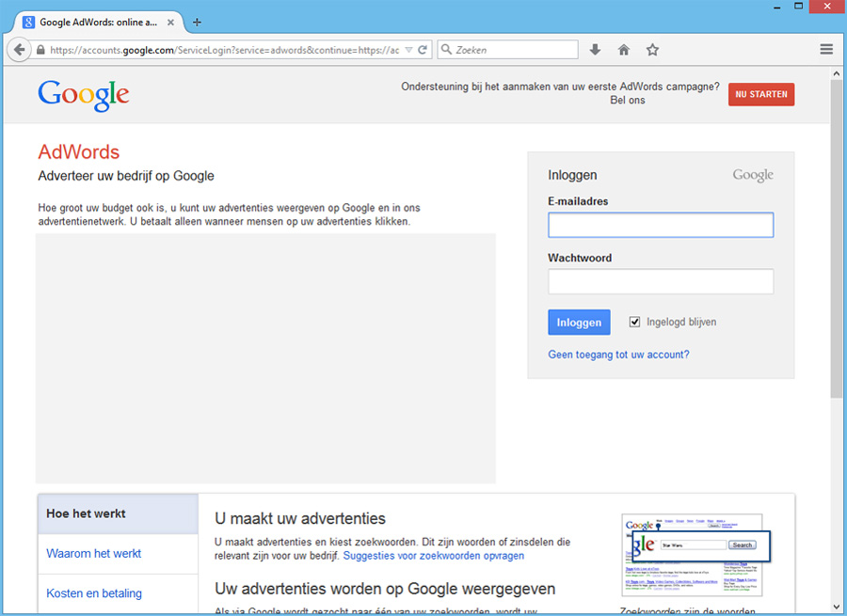Maximize the browser window
847x616 pixels.
(x=798, y=7)
